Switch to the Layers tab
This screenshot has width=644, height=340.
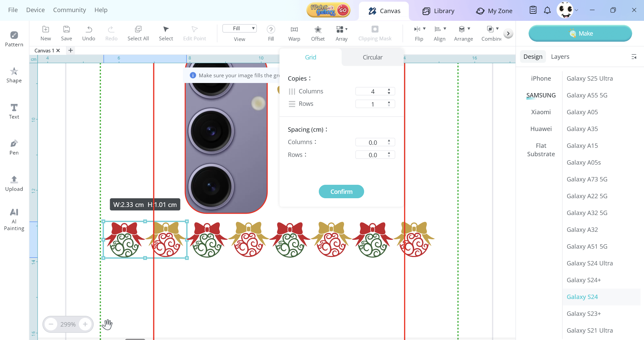click(560, 56)
